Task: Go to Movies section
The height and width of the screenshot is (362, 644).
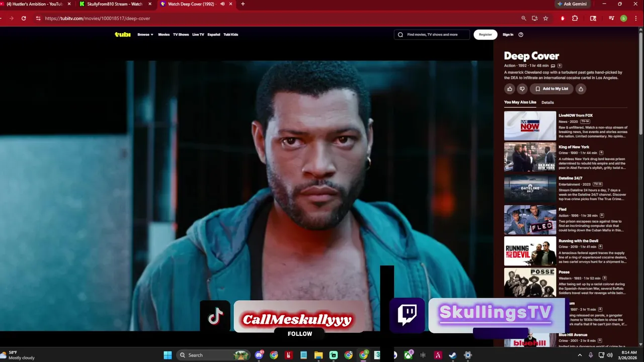Action: click(164, 35)
